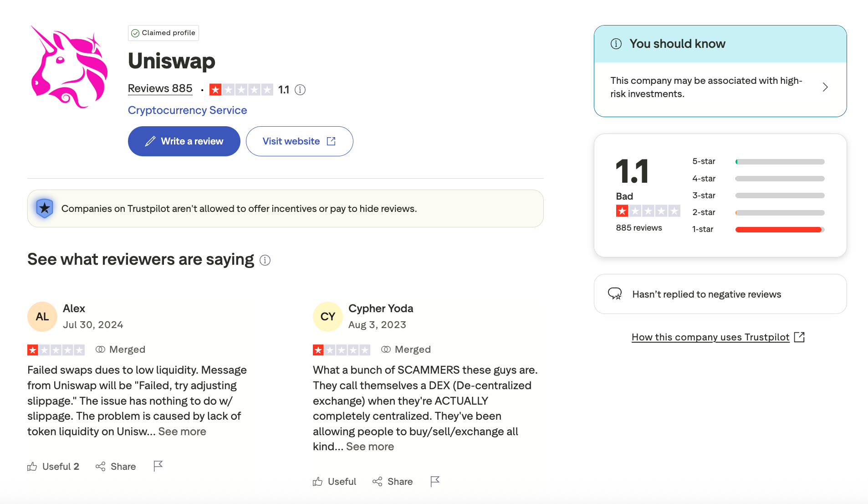Image resolution: width=868 pixels, height=504 pixels.
Task: Click the info icon next to 1.1 rating
Action: (300, 90)
